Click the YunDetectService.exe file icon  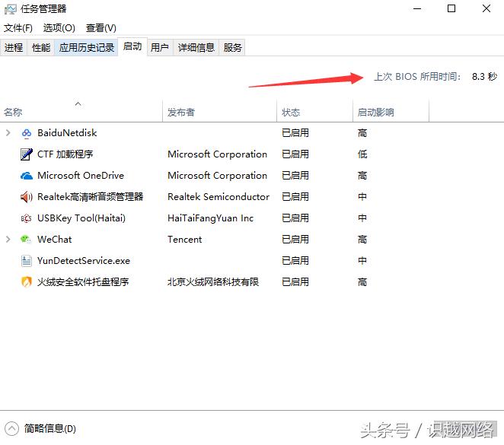click(x=27, y=261)
